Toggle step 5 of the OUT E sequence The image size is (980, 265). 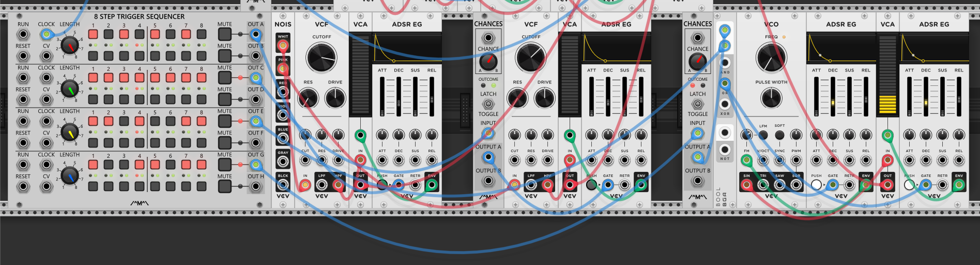click(155, 121)
